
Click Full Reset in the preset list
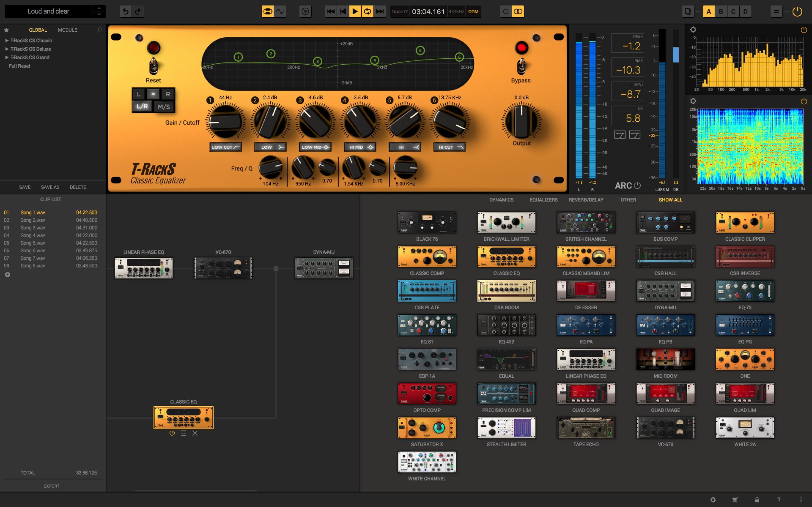coord(20,66)
